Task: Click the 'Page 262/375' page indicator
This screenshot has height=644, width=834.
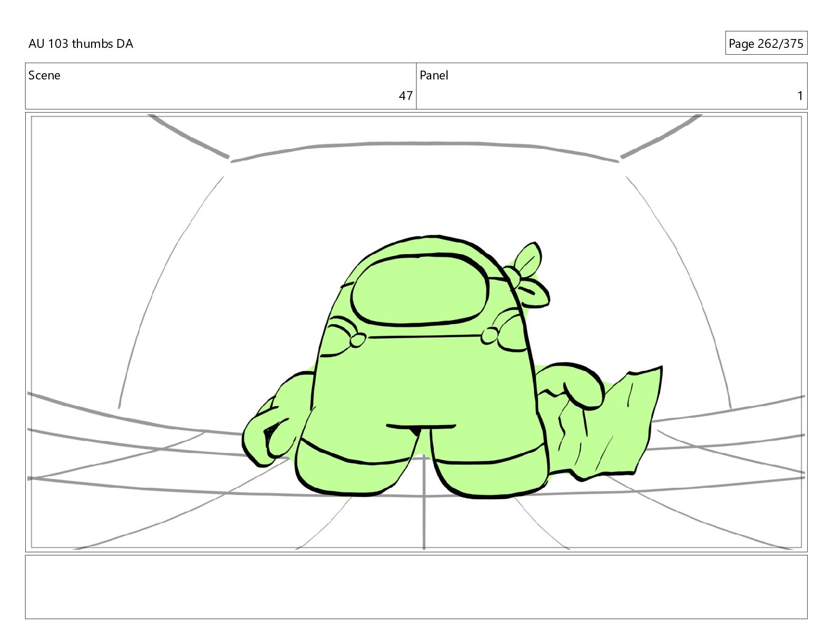Action: [766, 44]
